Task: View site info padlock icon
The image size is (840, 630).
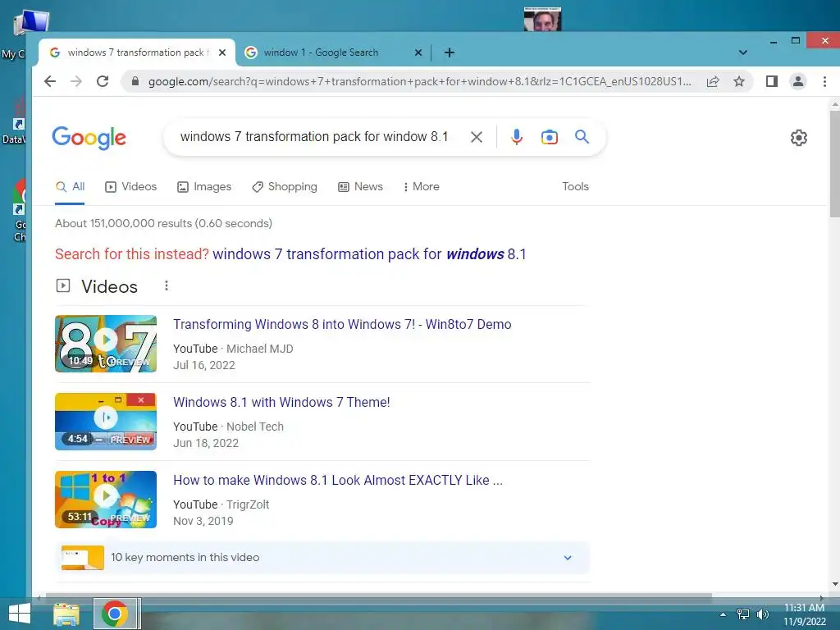Action: pos(135,81)
